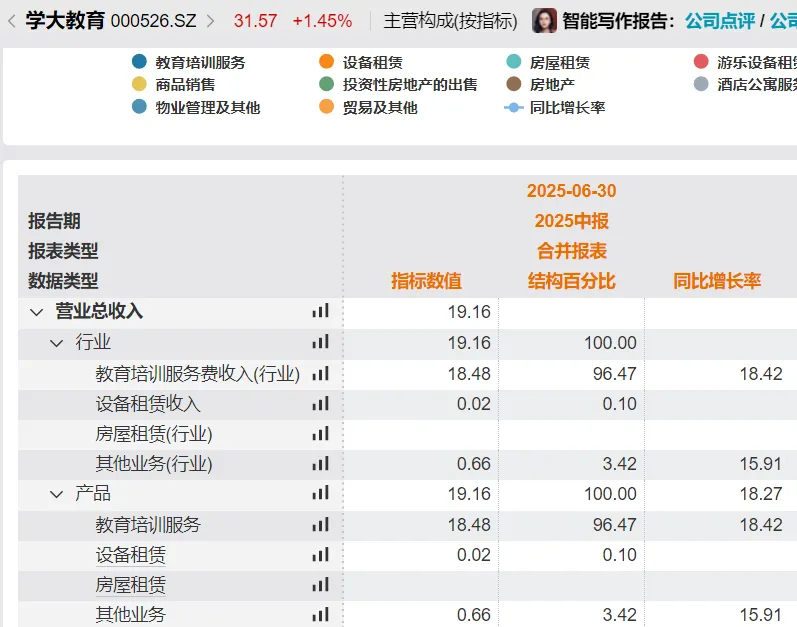This screenshot has height=627, width=797.
Task: Toggle 教育培训服务 legend dot
Action: pos(139,61)
